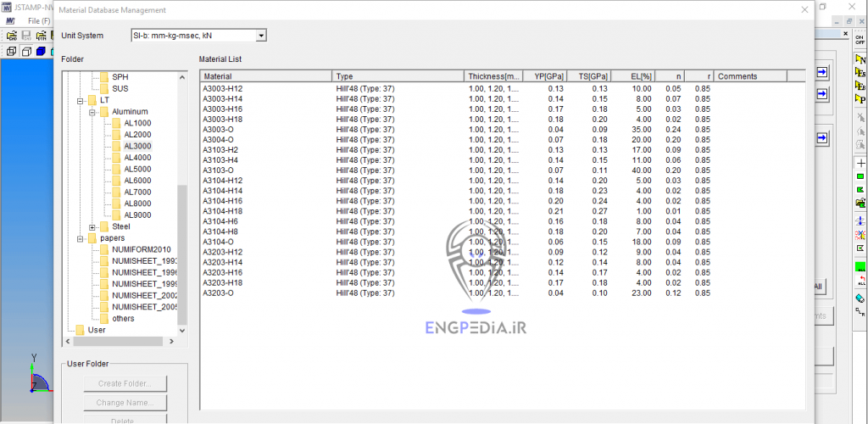Open the Unit System dropdown
868x424 pixels.
[x=261, y=36]
